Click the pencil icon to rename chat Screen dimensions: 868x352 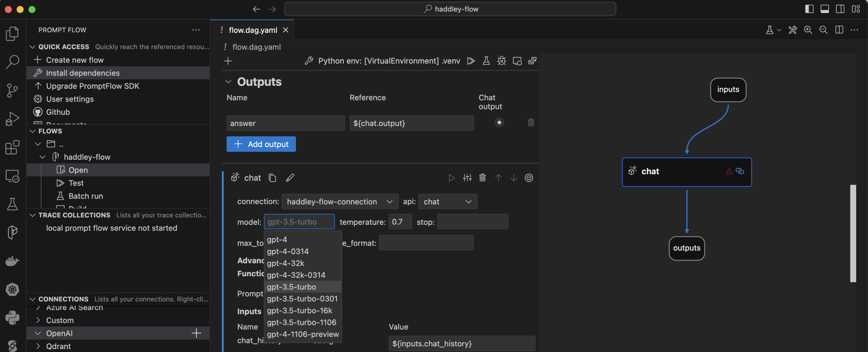[x=290, y=178]
